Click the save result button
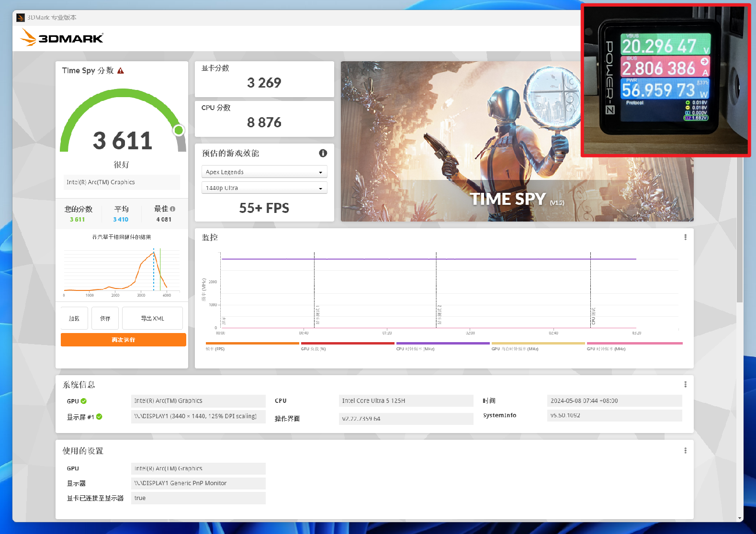This screenshot has height=534, width=756. [x=105, y=318]
